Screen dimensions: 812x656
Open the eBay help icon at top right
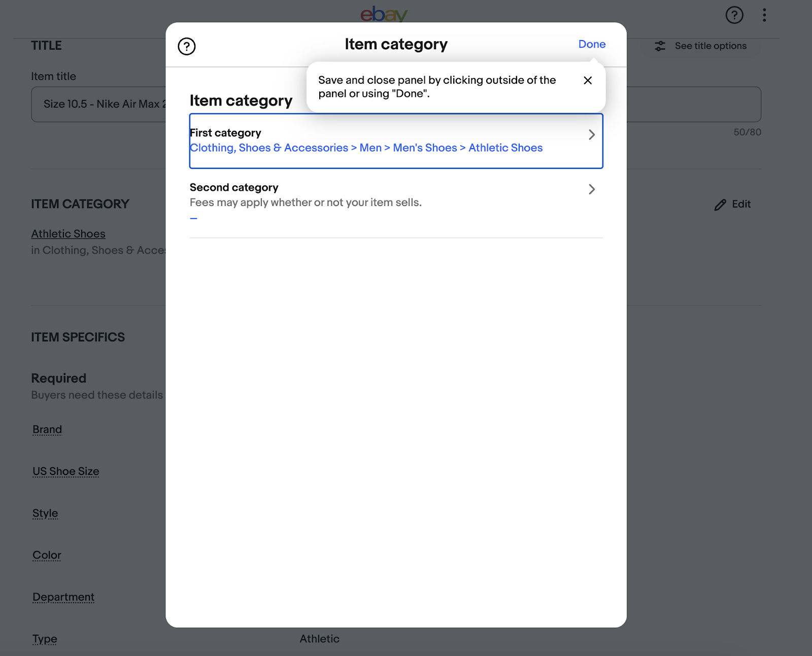point(734,15)
